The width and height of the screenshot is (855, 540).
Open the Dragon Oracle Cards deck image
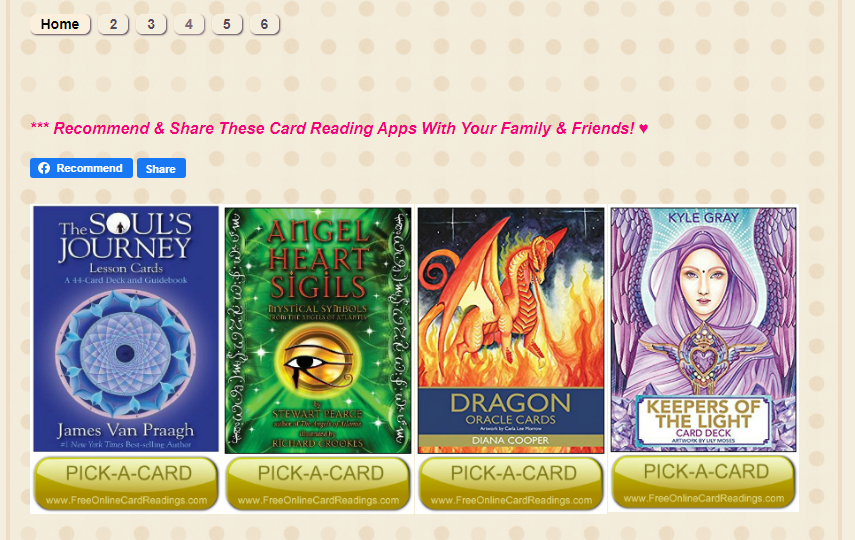pyautogui.click(x=511, y=330)
